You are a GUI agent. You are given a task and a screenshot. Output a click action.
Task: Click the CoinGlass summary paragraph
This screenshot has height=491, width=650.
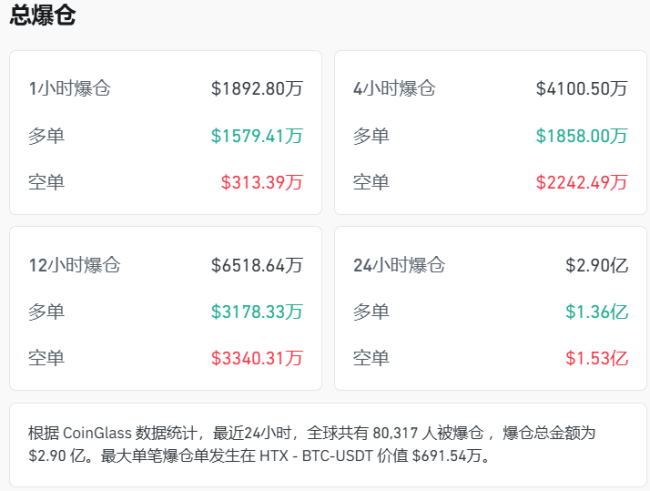(x=312, y=444)
